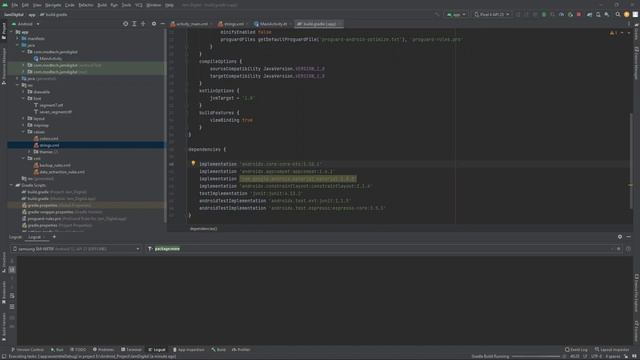Switch to the MainActivity.kt editor tab
This screenshot has width=640, height=360.
(271, 24)
